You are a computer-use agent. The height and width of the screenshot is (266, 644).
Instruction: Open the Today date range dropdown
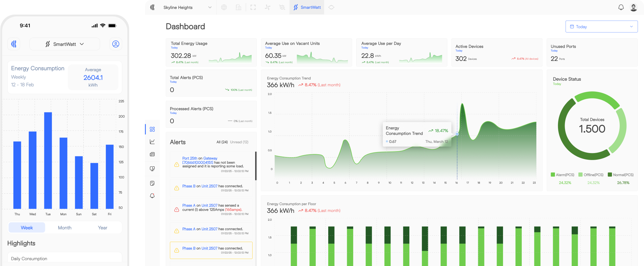601,27
